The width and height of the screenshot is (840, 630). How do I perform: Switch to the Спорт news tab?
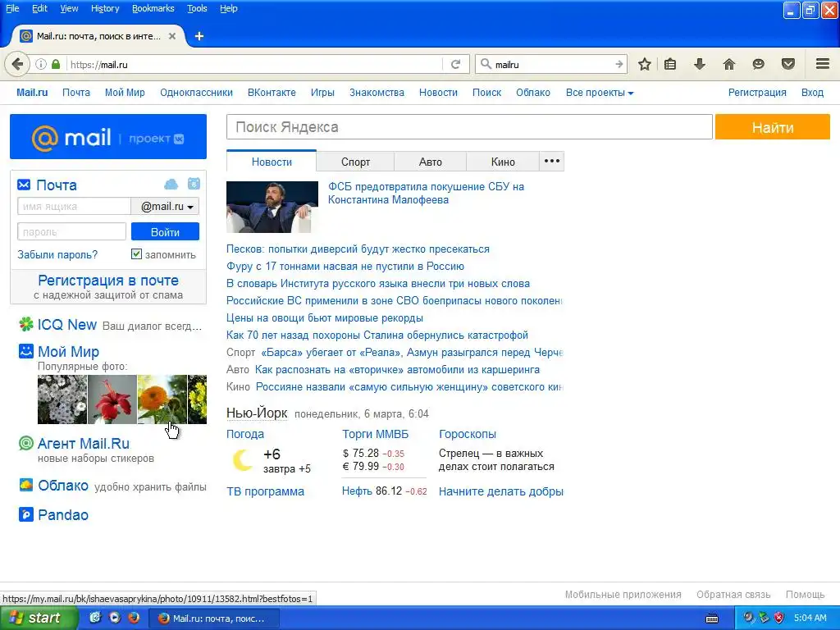355,162
